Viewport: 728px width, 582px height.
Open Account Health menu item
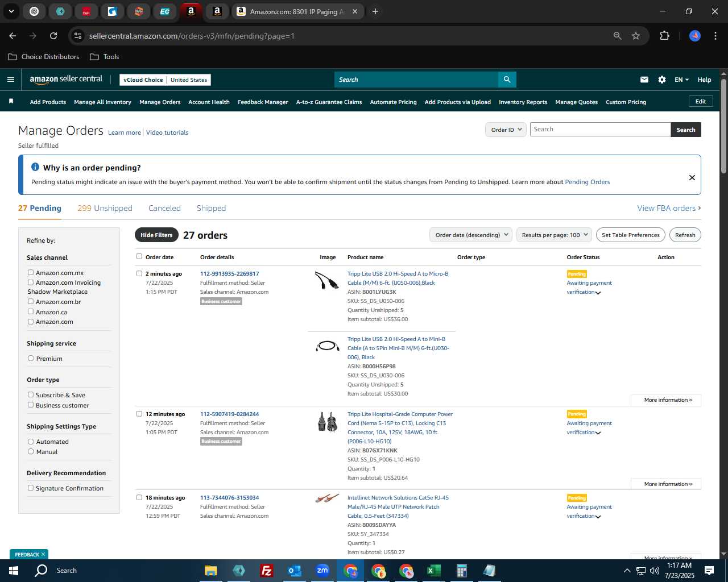tap(209, 102)
